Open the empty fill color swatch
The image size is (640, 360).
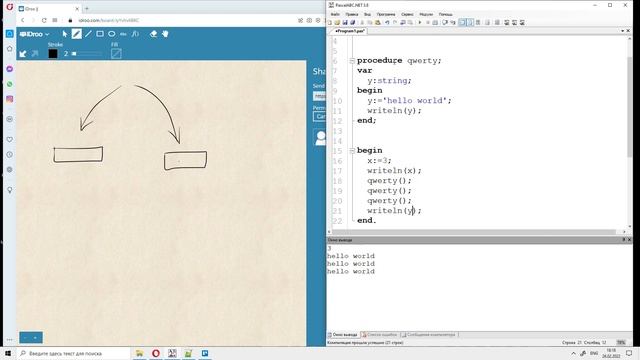(x=116, y=53)
